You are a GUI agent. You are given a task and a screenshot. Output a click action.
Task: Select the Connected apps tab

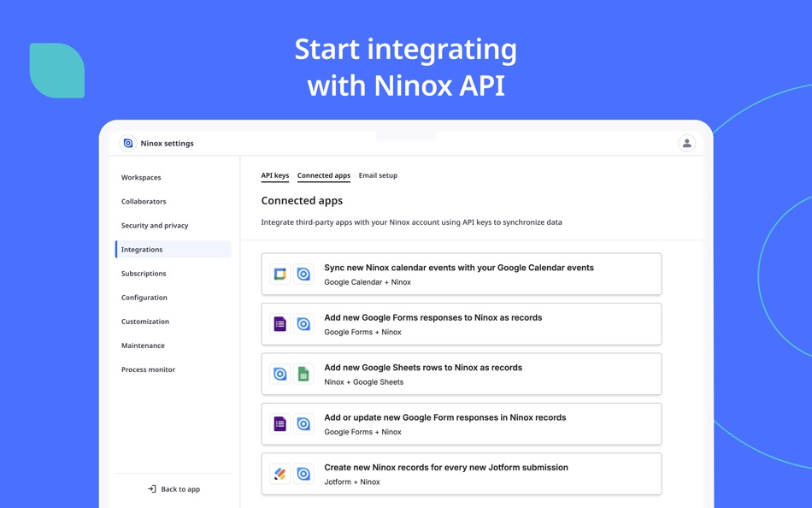[324, 175]
